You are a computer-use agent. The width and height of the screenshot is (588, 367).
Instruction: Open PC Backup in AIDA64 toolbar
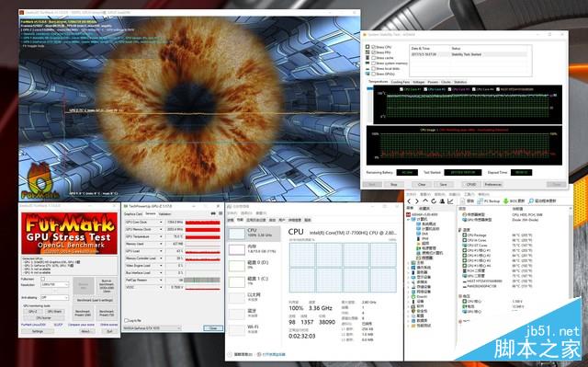pos(488,201)
